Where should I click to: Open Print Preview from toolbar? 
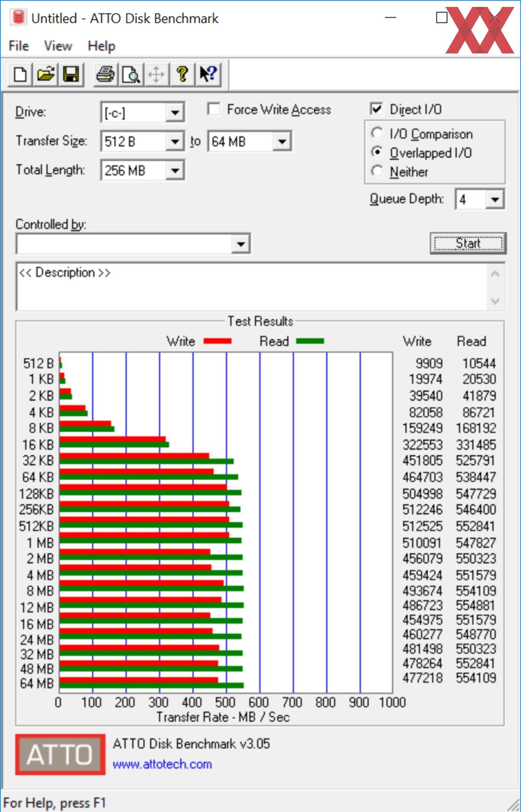(131, 74)
